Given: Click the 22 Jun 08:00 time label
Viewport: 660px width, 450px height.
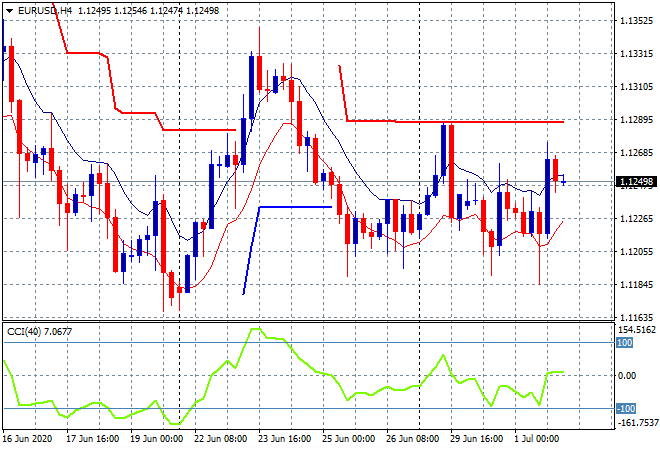Looking at the screenshot, I should (x=220, y=439).
